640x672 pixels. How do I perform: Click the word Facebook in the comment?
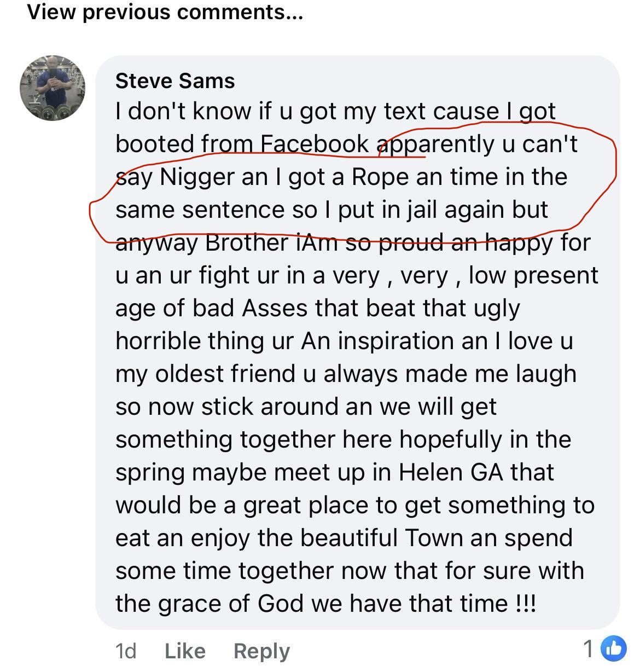(315, 144)
